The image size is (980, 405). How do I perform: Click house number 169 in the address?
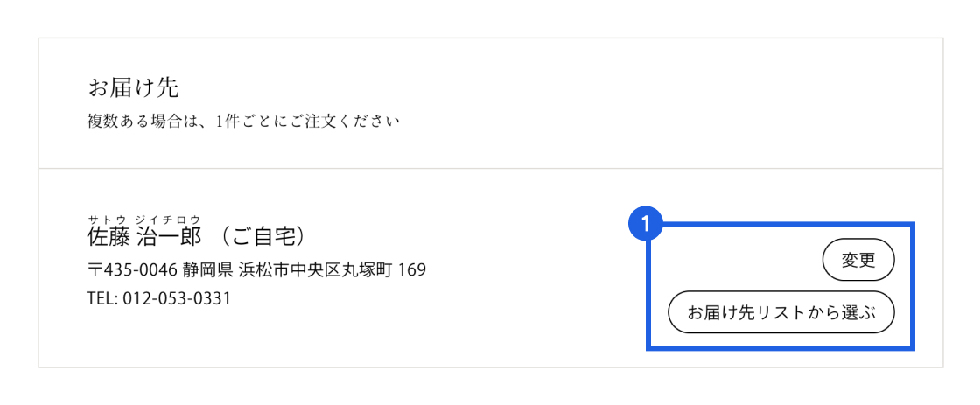coord(412,269)
